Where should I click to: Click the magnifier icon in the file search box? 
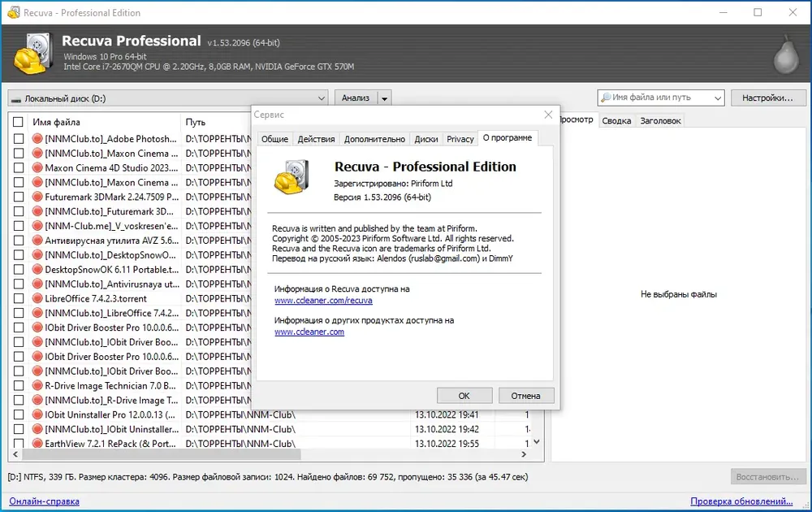[x=606, y=98]
